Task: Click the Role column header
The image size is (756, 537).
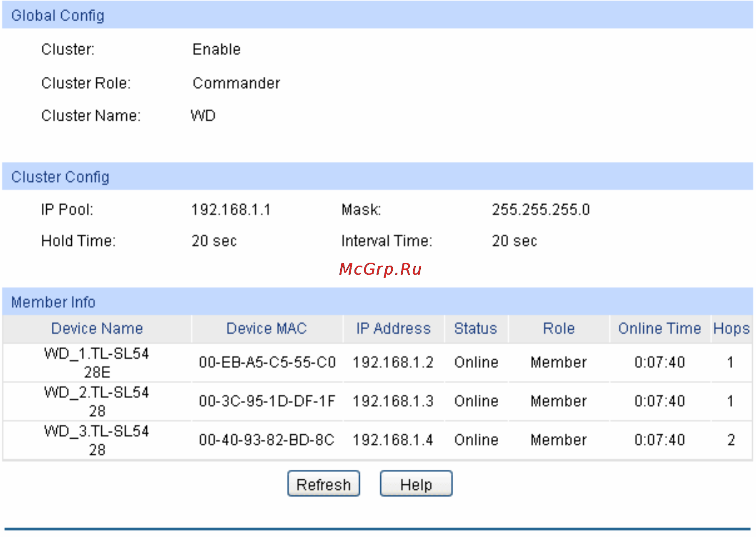Action: (559, 329)
